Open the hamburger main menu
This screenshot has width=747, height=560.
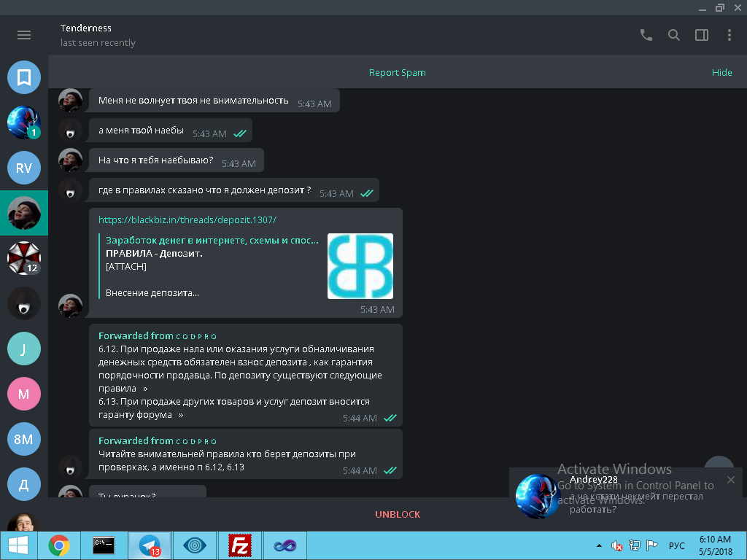pyautogui.click(x=24, y=35)
